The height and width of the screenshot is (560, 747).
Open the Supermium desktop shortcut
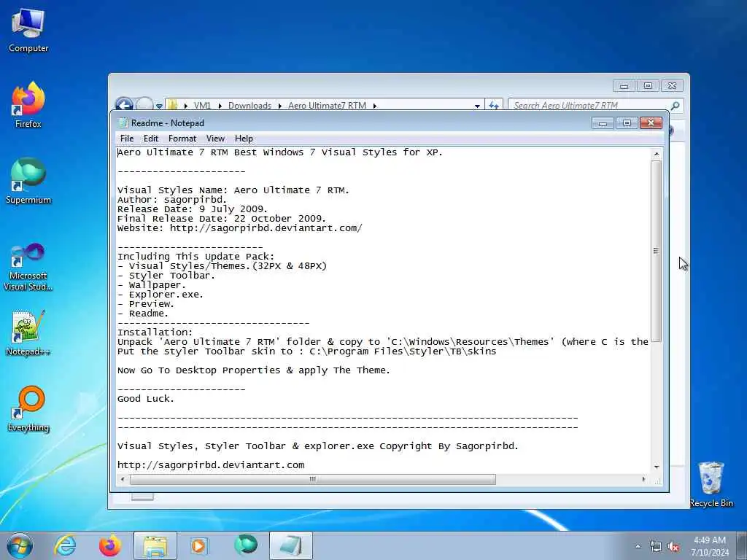28,181
